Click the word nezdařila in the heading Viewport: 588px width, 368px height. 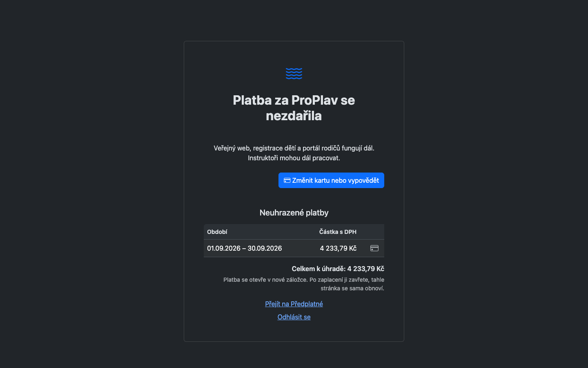tap(294, 116)
